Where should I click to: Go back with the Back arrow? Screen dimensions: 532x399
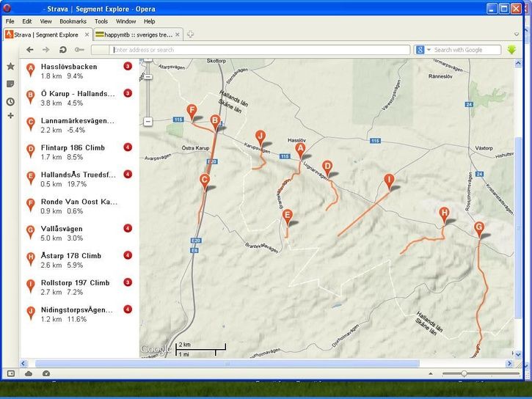[x=30, y=50]
